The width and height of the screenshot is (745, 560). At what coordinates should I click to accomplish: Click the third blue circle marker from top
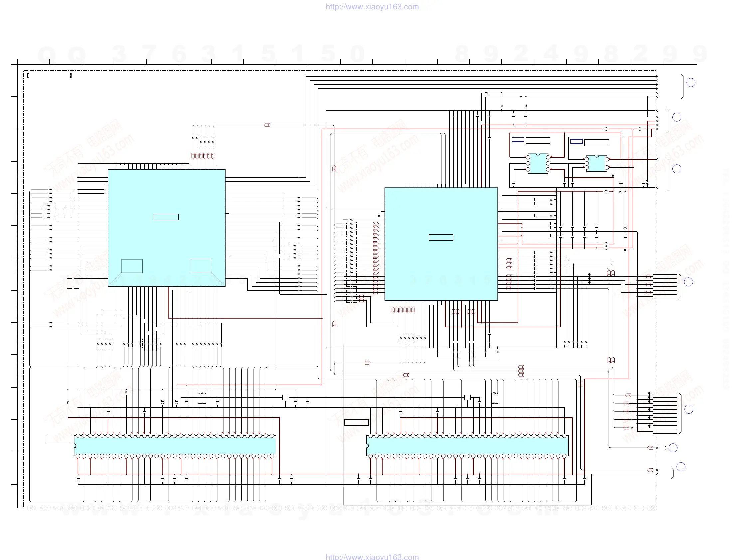tap(677, 169)
